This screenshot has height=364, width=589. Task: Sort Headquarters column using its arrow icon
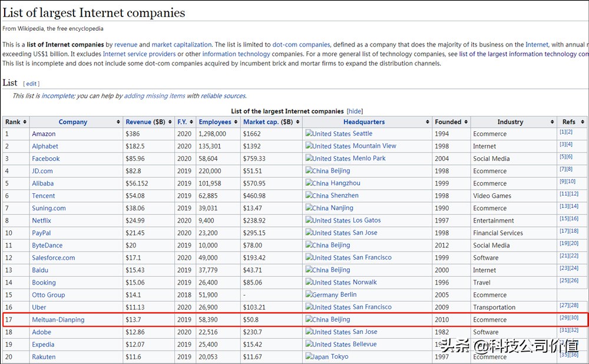(427, 122)
